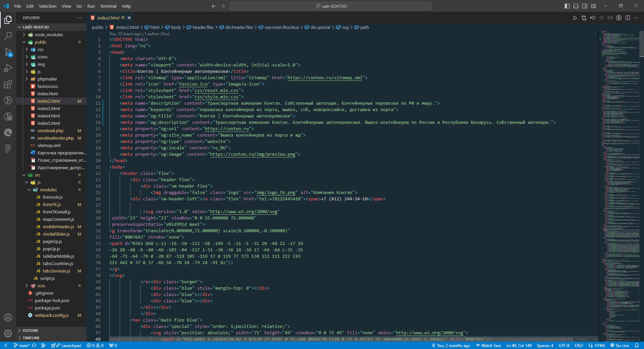Open the Help menu
Screen dimensions: 644x349
(126, 6)
